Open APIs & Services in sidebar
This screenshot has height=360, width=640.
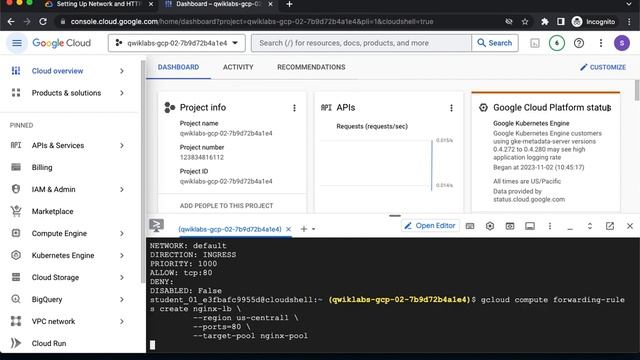[x=58, y=145]
